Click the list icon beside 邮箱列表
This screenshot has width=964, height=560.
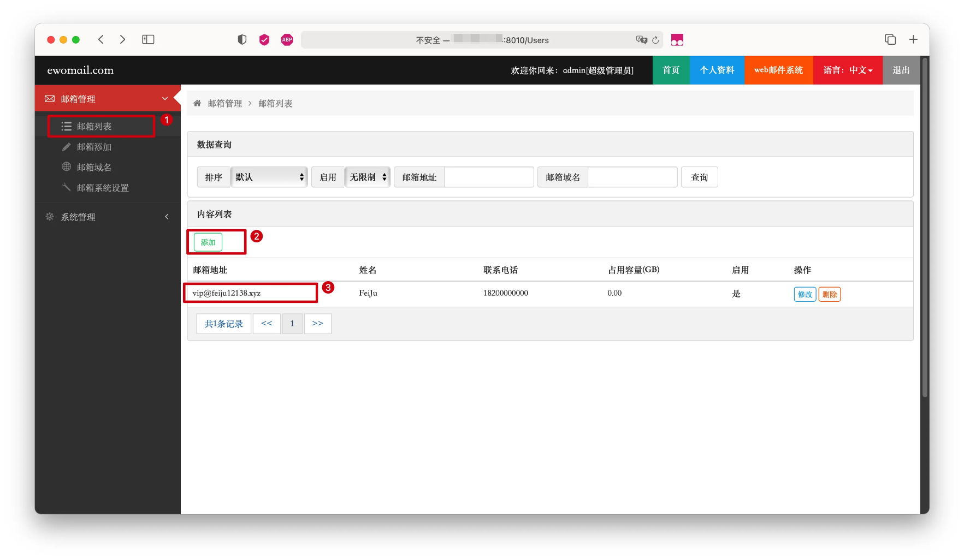click(x=67, y=126)
